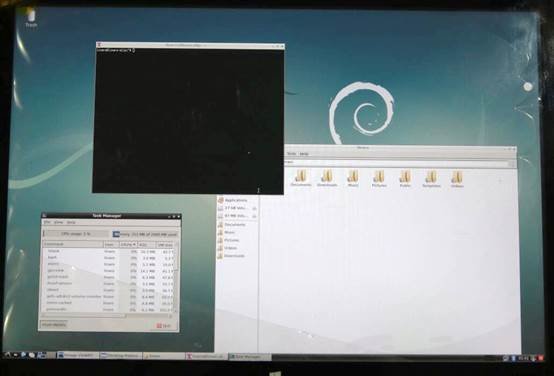554x376 pixels.
Task: Click the more details button in Task Manager
Action: coord(54,324)
